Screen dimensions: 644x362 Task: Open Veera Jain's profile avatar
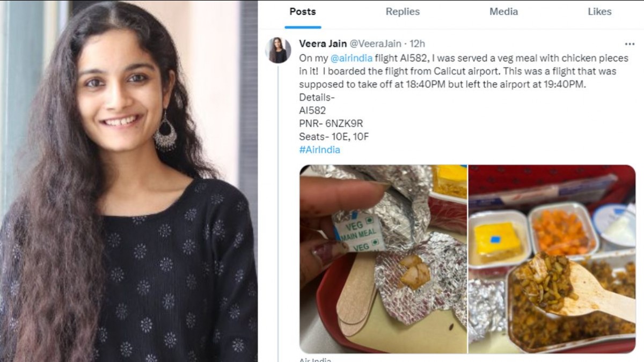click(278, 50)
